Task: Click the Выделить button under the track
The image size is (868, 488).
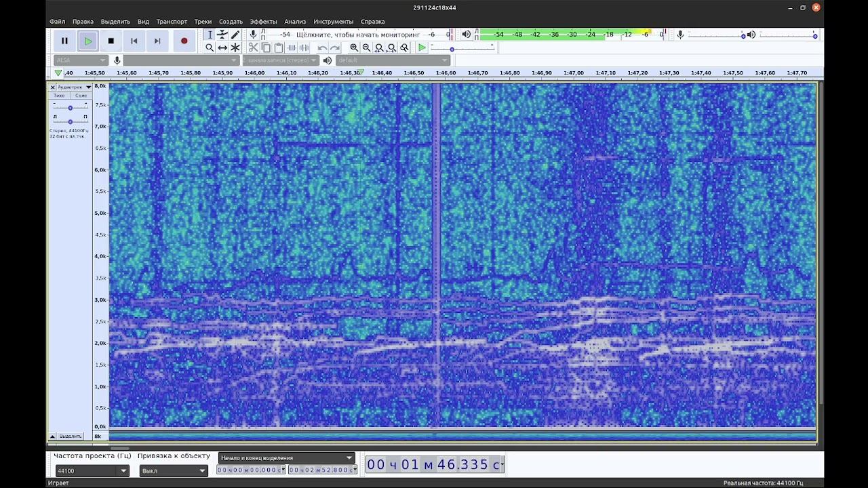Action: pos(71,436)
